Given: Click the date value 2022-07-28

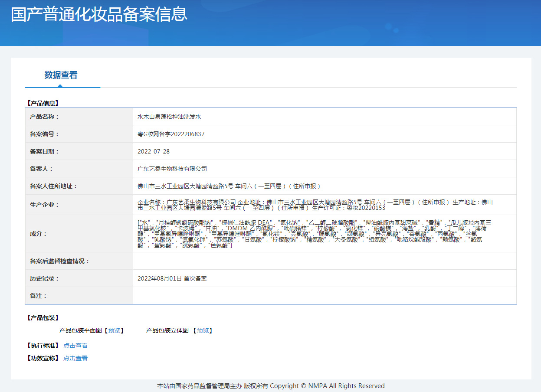Looking at the screenshot, I should (x=154, y=151).
